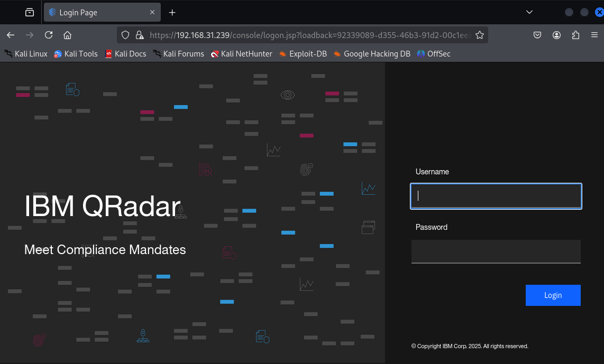Click the Username input field
Image resolution: width=604 pixels, height=364 pixels.
coord(496,196)
